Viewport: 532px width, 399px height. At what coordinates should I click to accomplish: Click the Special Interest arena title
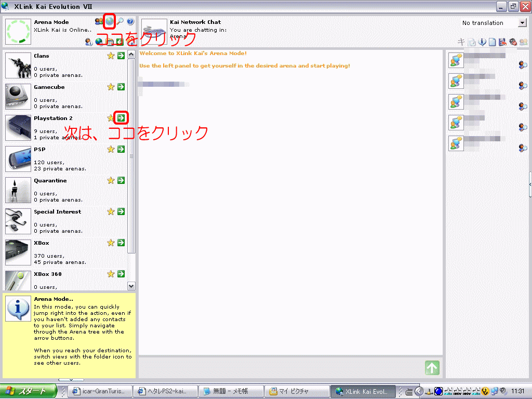coord(57,212)
